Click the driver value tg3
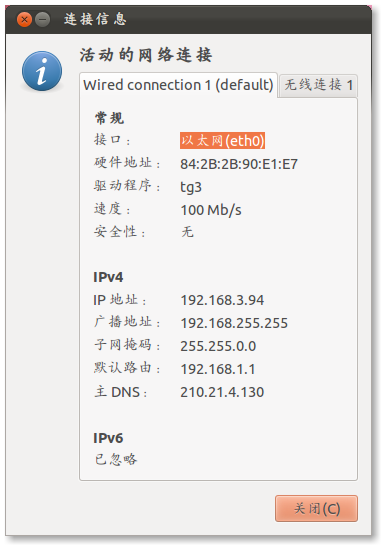 click(191, 187)
